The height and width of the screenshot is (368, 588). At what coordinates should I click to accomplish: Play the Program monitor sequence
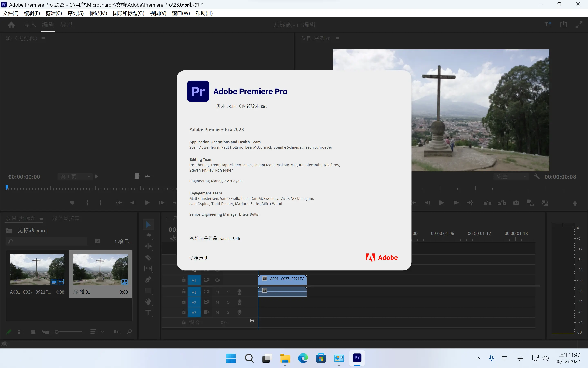point(441,203)
